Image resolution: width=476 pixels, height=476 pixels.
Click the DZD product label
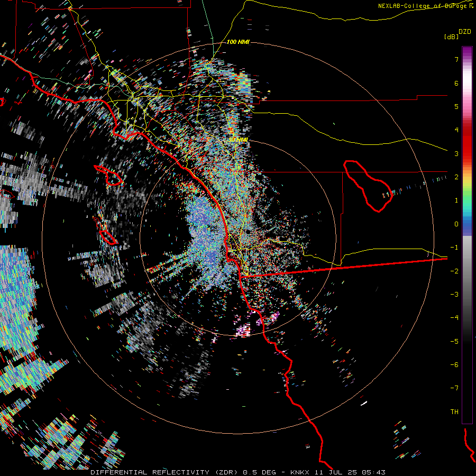tap(465, 32)
